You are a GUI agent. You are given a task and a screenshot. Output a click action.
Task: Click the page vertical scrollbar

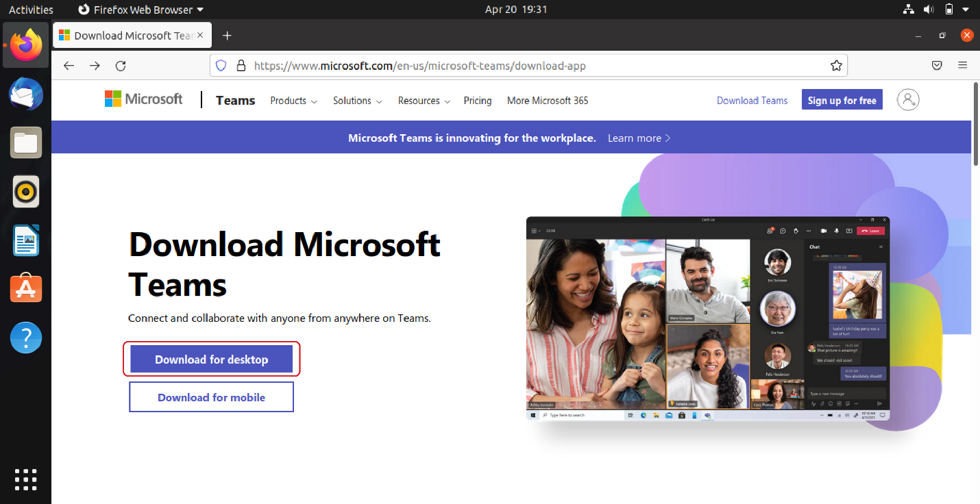976,123
